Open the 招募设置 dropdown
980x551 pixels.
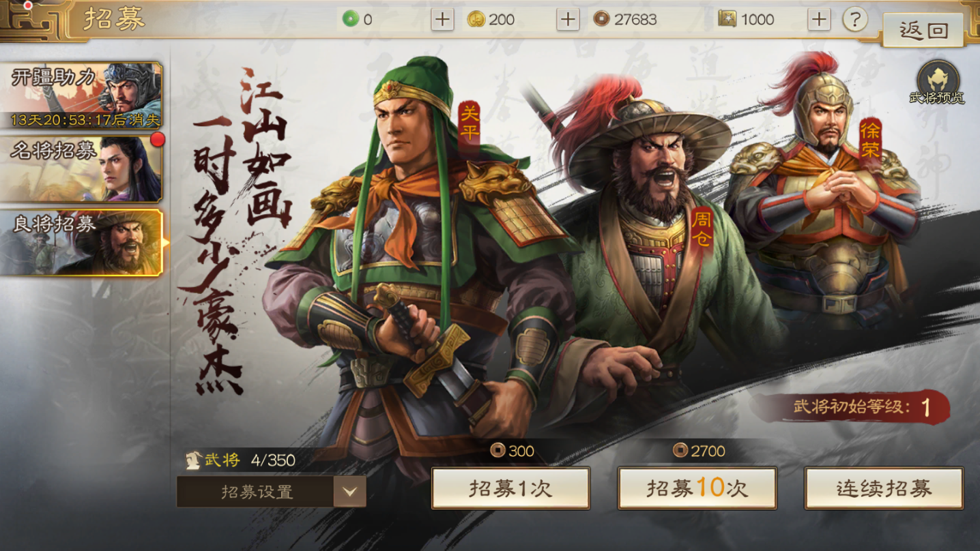click(271, 492)
